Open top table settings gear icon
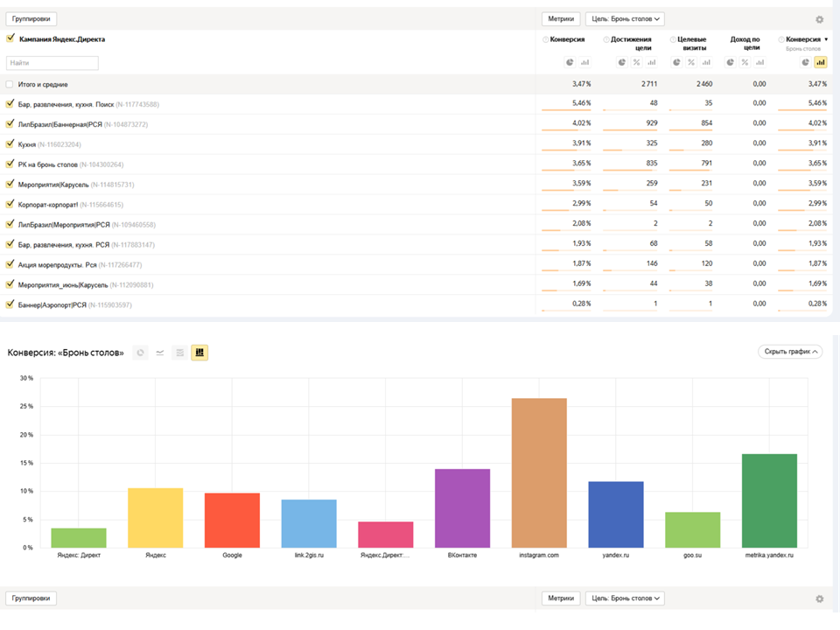This screenshot has width=840, height=630. coord(819,19)
